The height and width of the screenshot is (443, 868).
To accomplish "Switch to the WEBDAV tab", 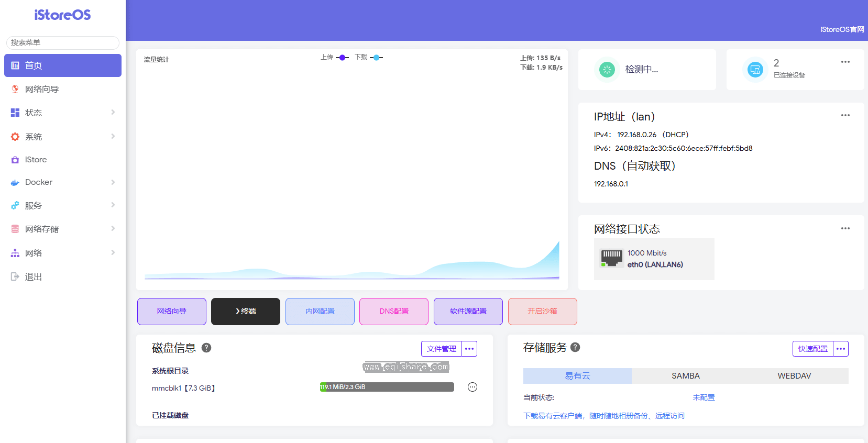I will 794,376.
